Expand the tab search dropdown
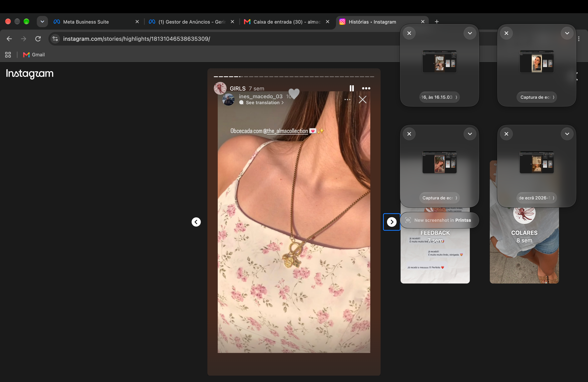The height and width of the screenshot is (382, 588). point(42,22)
